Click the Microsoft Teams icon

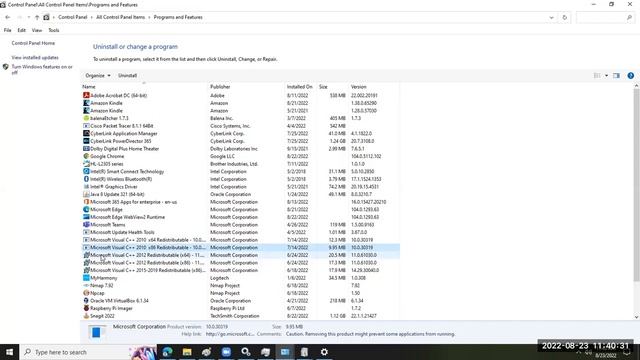pyautogui.click(x=86, y=224)
